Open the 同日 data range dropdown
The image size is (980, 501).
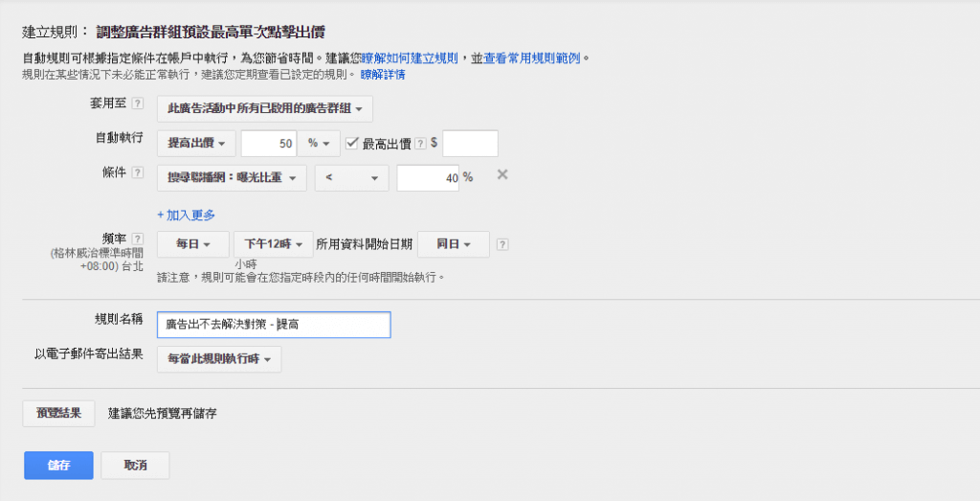[453, 244]
